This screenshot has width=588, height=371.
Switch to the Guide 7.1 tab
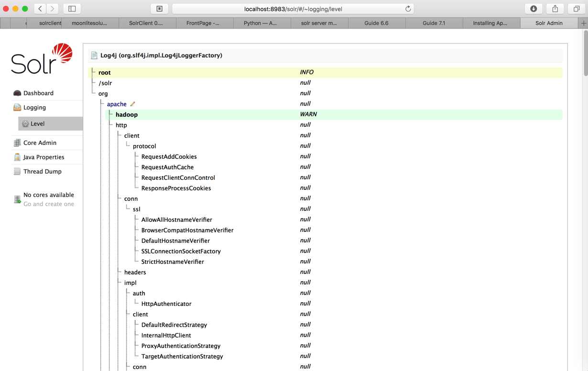434,23
